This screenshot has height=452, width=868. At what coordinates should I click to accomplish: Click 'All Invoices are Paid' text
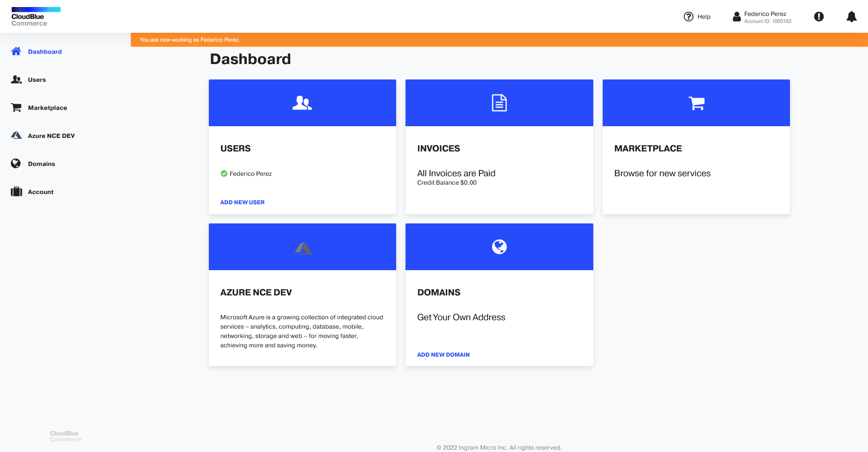coord(456,173)
